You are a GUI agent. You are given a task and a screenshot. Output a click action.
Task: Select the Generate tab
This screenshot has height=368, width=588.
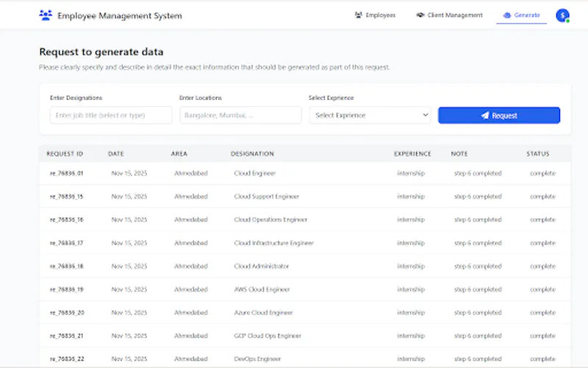coord(522,15)
